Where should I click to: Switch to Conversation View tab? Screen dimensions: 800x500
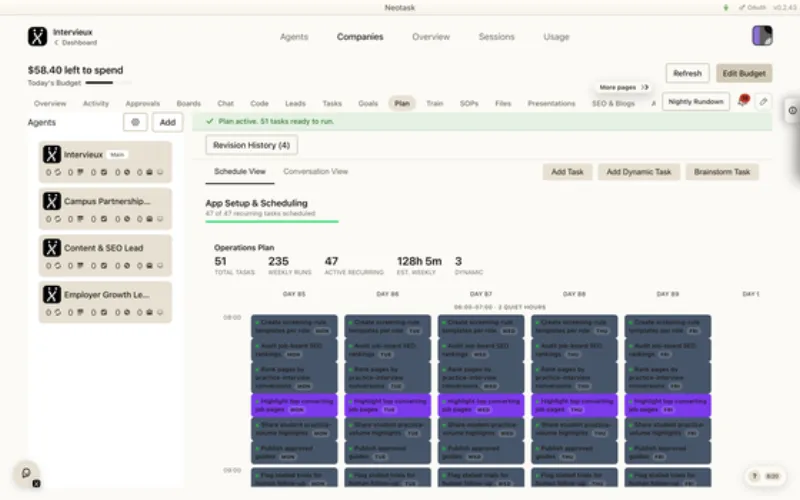pos(315,171)
